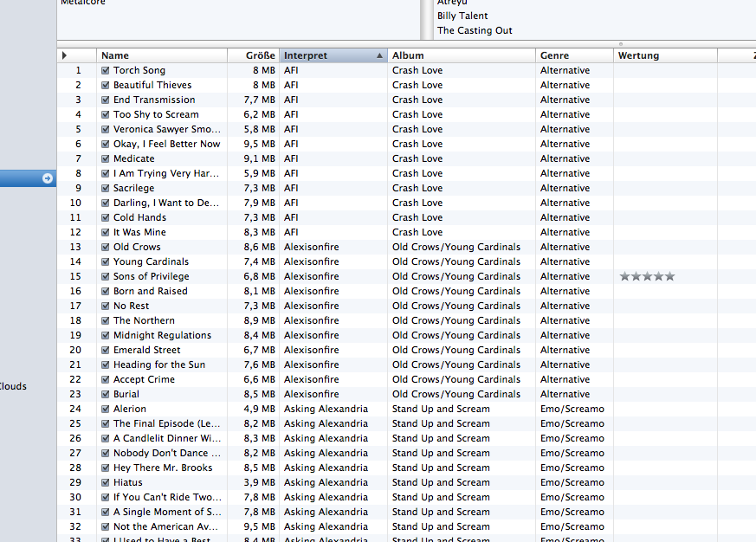
Task: Click the Interpret column header
Action: [x=333, y=55]
